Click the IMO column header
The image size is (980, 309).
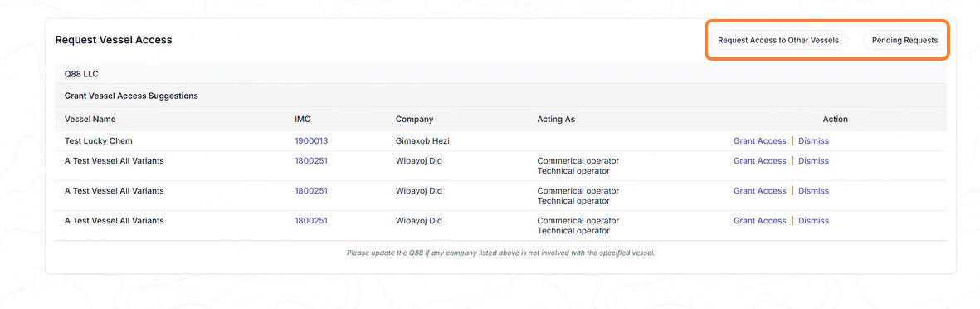coord(303,119)
